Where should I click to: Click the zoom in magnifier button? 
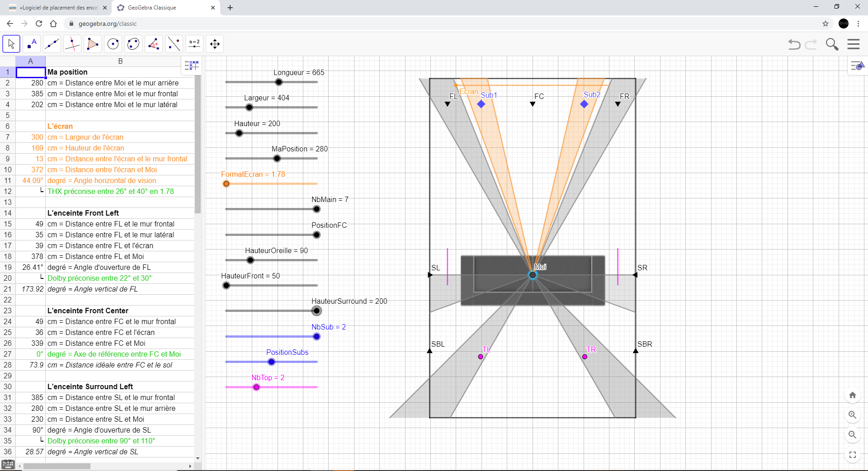[x=852, y=415]
